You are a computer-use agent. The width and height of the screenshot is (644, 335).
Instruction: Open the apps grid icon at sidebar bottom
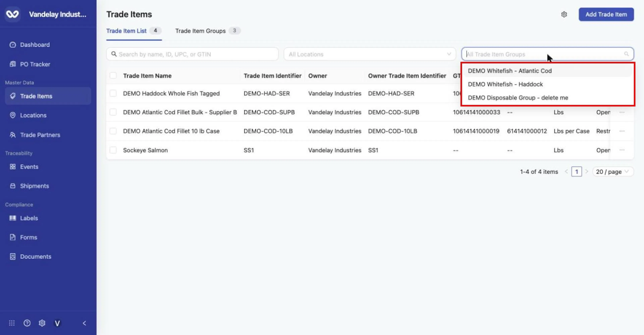point(12,323)
